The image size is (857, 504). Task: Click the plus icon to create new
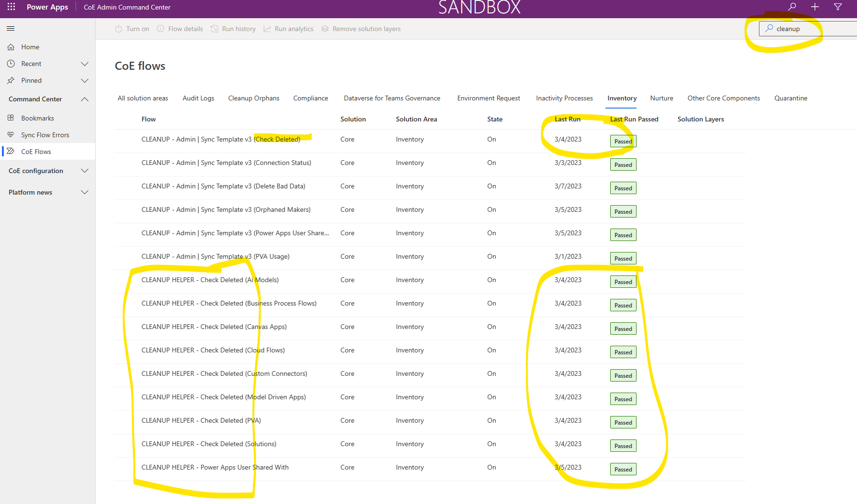(x=815, y=7)
